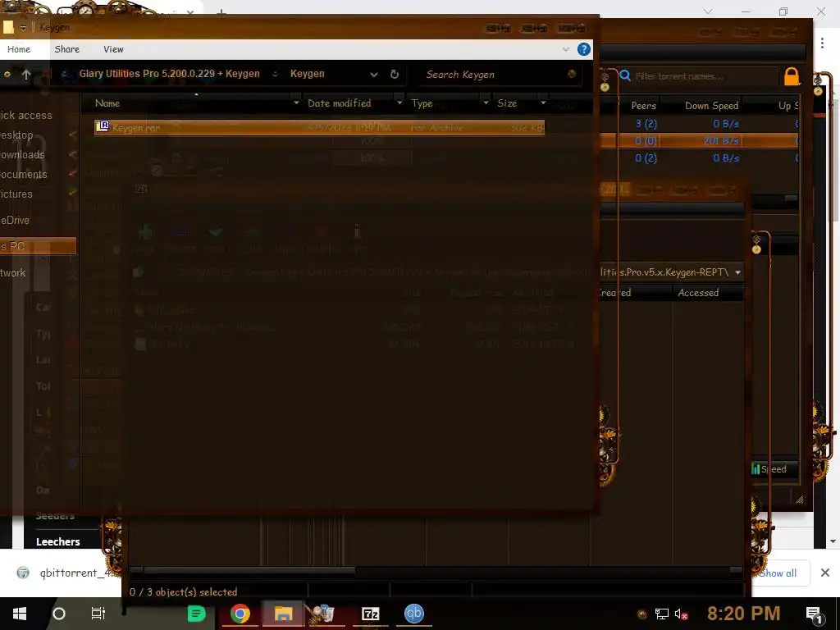The height and width of the screenshot is (630, 840).
Task: Select Documents in navigation pane
Action: (x=23, y=175)
